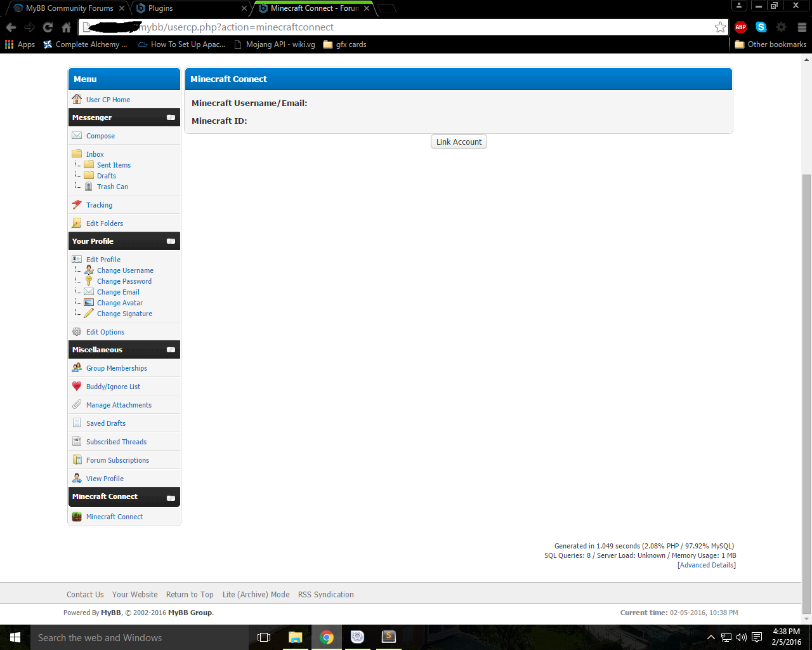This screenshot has width=812, height=650.
Task: Open the Chrome main menu
Action: (x=802, y=27)
